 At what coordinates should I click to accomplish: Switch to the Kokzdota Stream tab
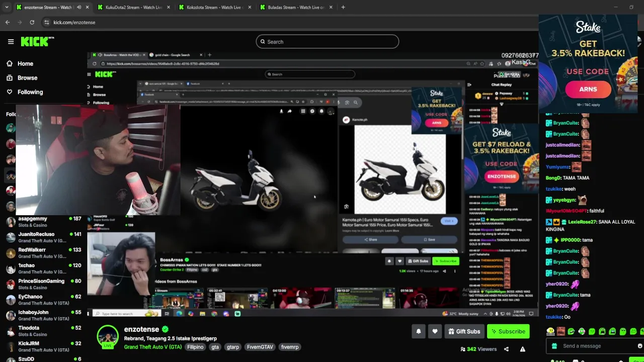(215, 8)
